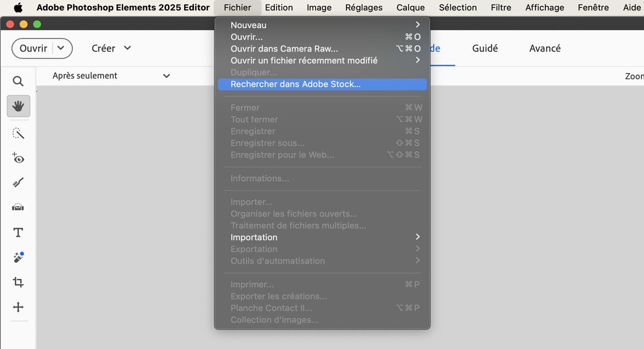Viewport: 644px width, 349px height.
Task: Select the Straighten level tool
Action: coord(18,207)
